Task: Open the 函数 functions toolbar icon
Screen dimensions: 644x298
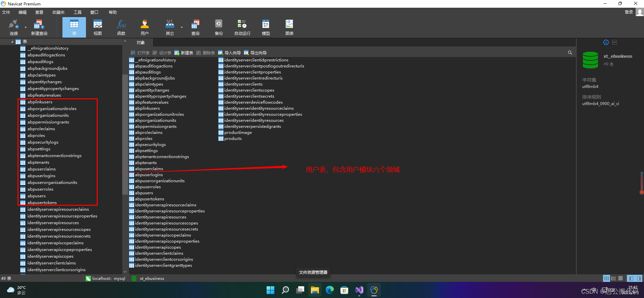Action: pos(121,27)
